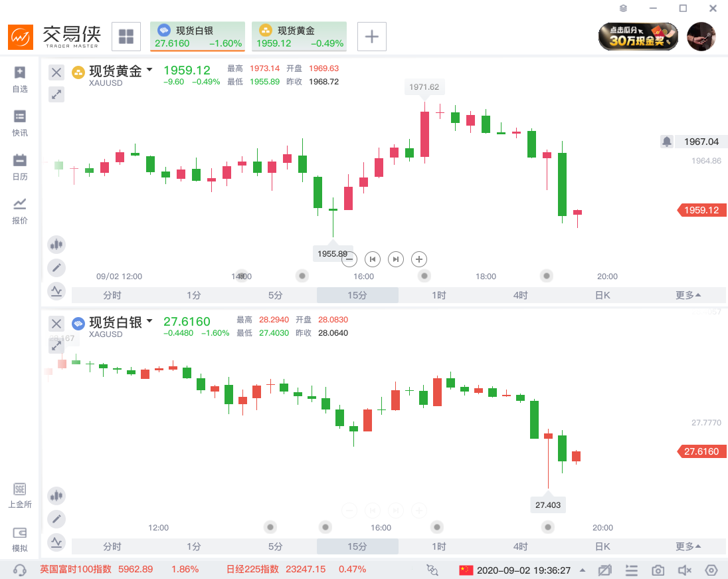Open the 报价 quotes panel
The width and height of the screenshot is (728, 579).
[20, 210]
